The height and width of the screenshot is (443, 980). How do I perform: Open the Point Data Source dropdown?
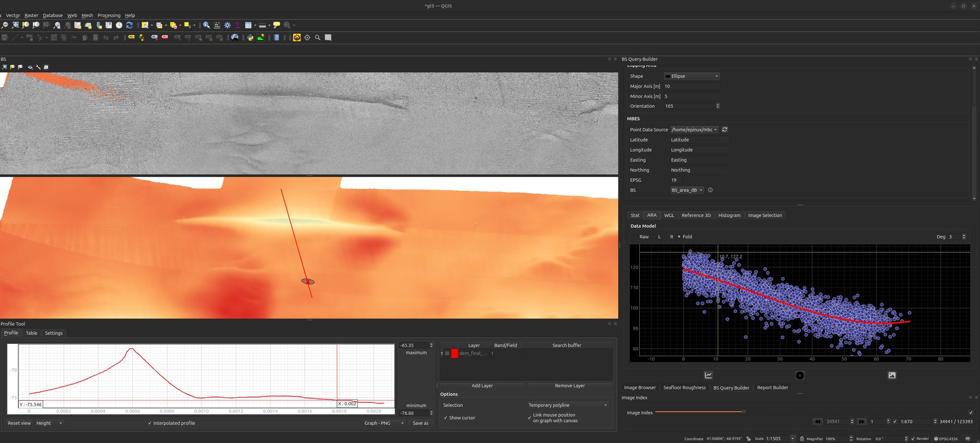click(x=694, y=130)
